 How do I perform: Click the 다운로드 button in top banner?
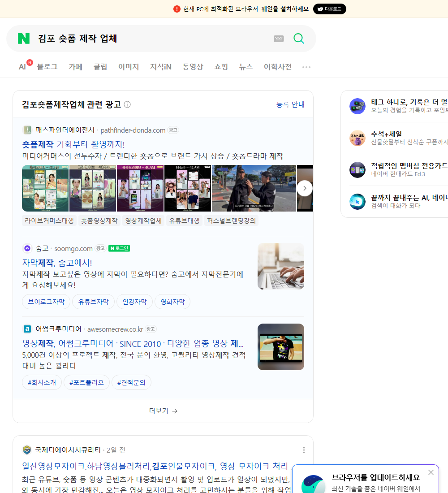(329, 9)
